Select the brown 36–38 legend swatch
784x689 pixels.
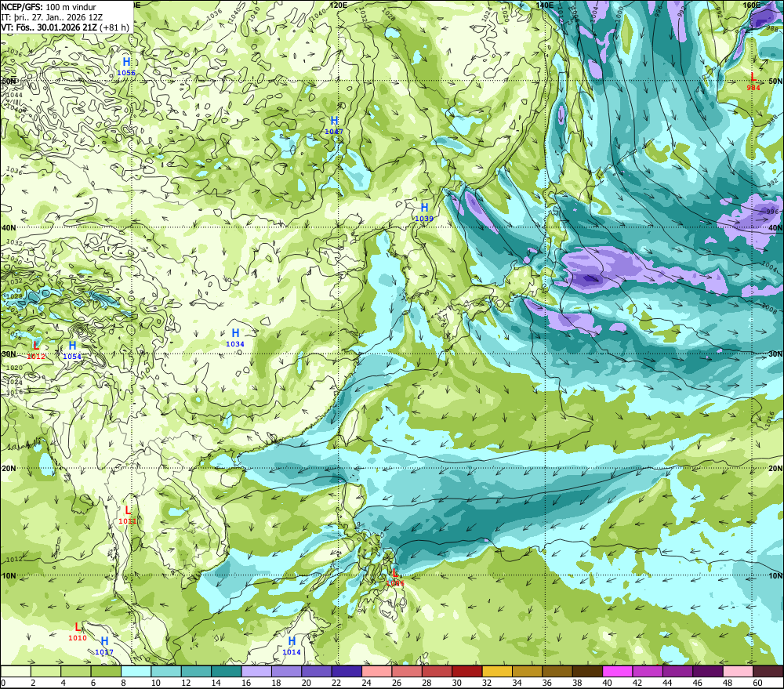(557, 671)
